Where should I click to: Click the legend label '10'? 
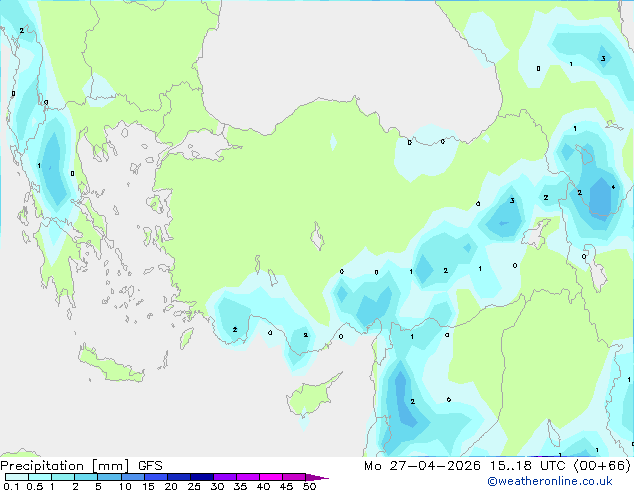[x=125, y=486]
